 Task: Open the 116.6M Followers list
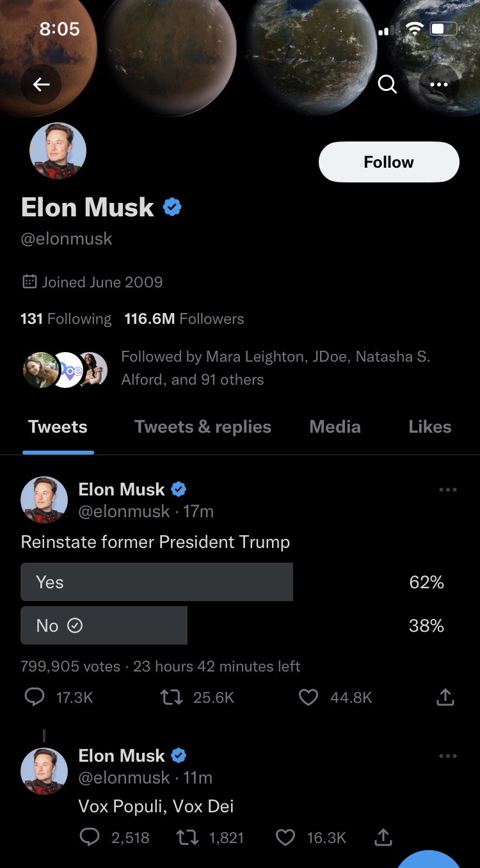(184, 319)
